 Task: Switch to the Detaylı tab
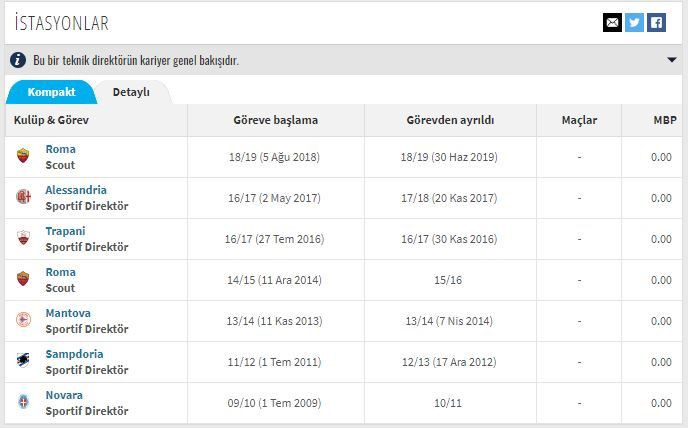pos(131,92)
